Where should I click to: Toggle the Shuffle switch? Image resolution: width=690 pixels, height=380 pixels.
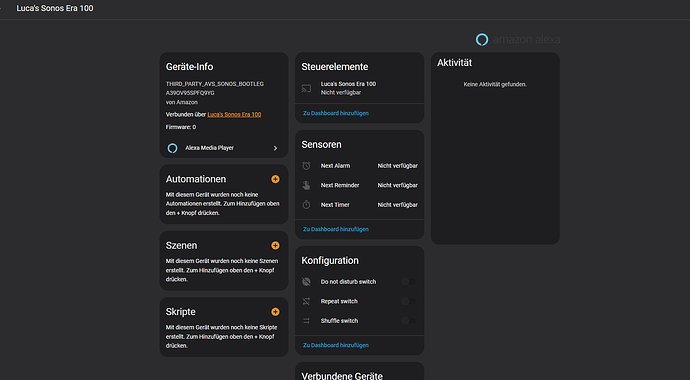[408, 321]
